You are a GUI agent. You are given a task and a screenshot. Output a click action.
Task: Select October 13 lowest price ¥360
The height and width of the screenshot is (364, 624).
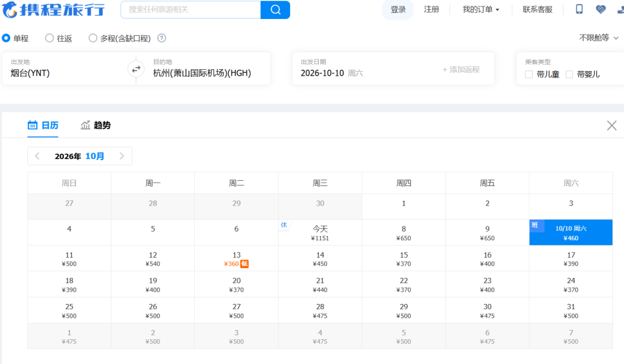pos(236,259)
